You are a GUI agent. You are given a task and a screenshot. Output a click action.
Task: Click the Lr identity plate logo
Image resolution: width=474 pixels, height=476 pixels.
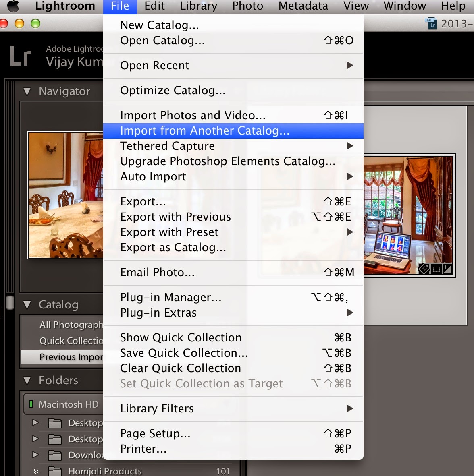coord(21,56)
